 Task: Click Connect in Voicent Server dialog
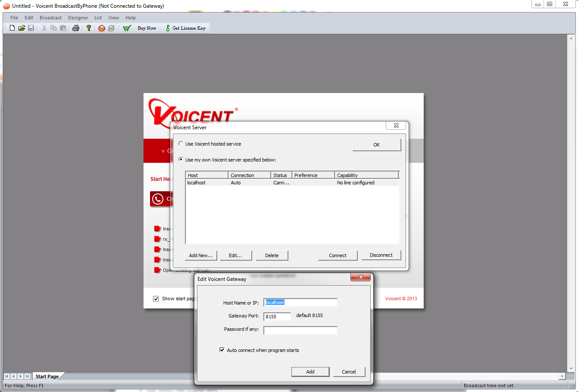pos(337,255)
